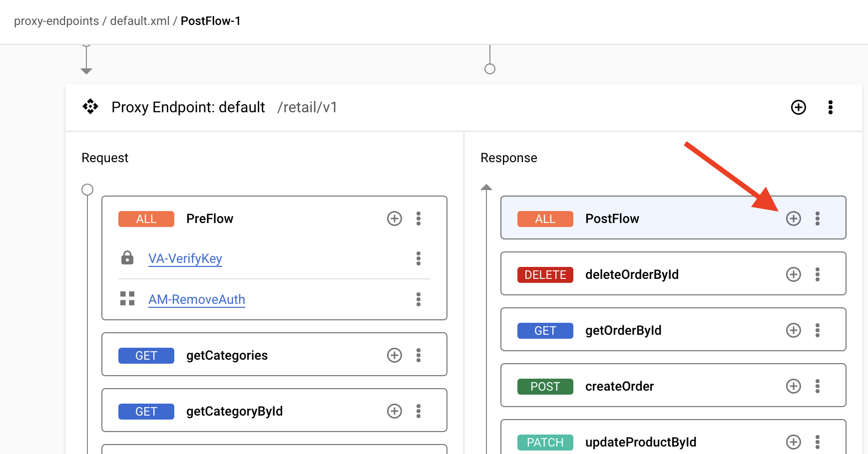Click the Proxy Endpoint: default title
Image resolution: width=868 pixels, height=454 pixels.
188,107
